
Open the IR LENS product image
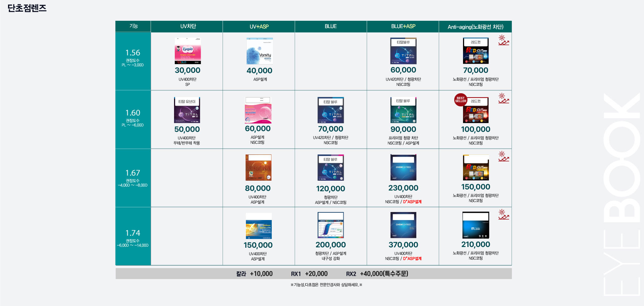(475, 225)
